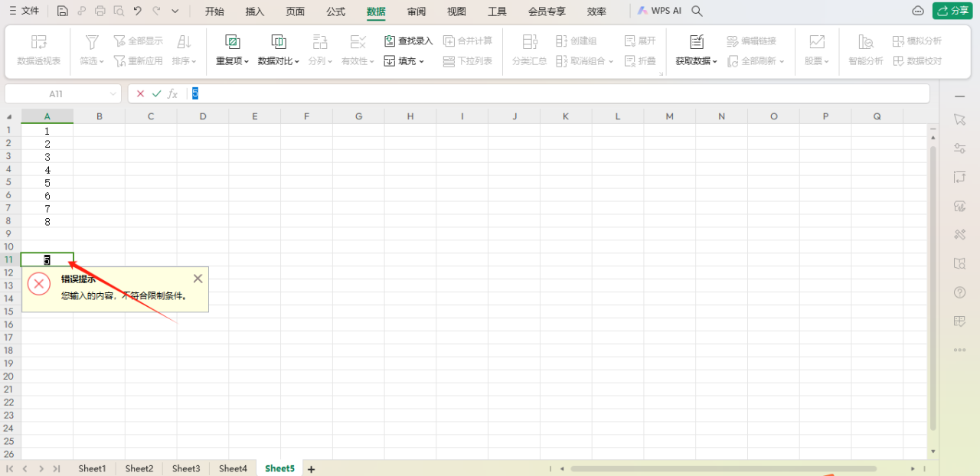This screenshot has width=980, height=476.
Task: Click the sidebar selection arrow icon
Action: [x=959, y=119]
